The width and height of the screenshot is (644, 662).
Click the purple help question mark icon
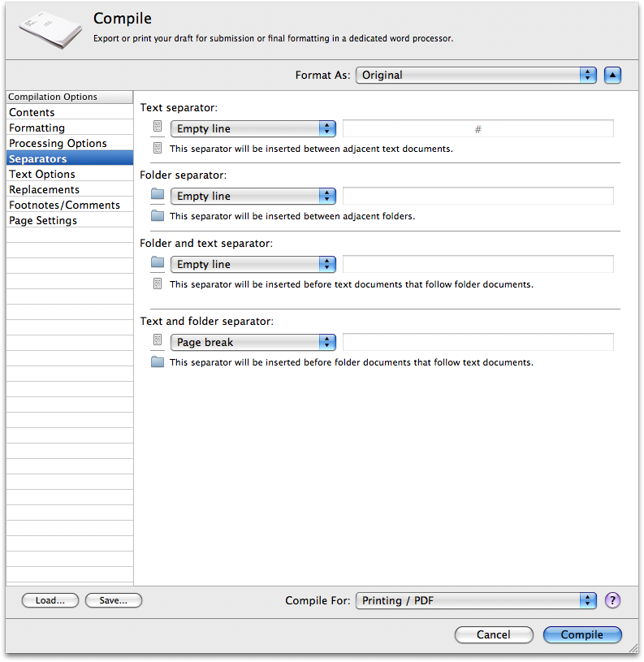[612, 600]
